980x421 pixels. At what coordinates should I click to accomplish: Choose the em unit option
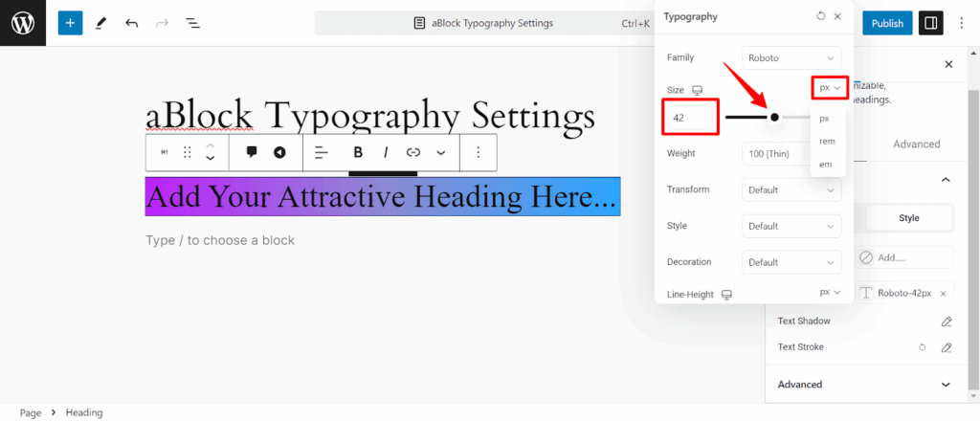[x=826, y=165]
